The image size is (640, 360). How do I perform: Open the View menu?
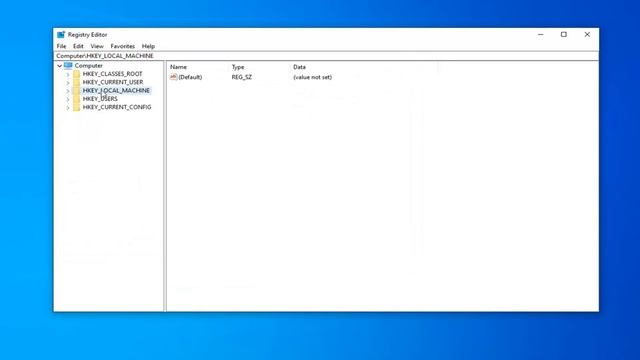97,46
